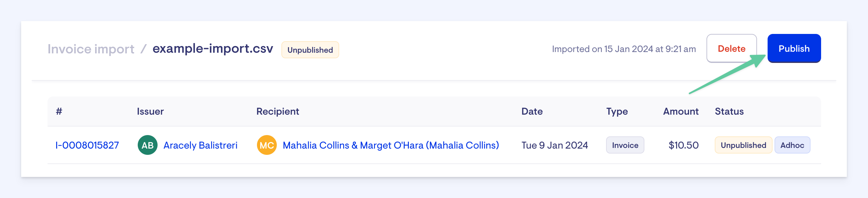Select the Amount column header
This screenshot has width=868, height=198.
(x=680, y=111)
